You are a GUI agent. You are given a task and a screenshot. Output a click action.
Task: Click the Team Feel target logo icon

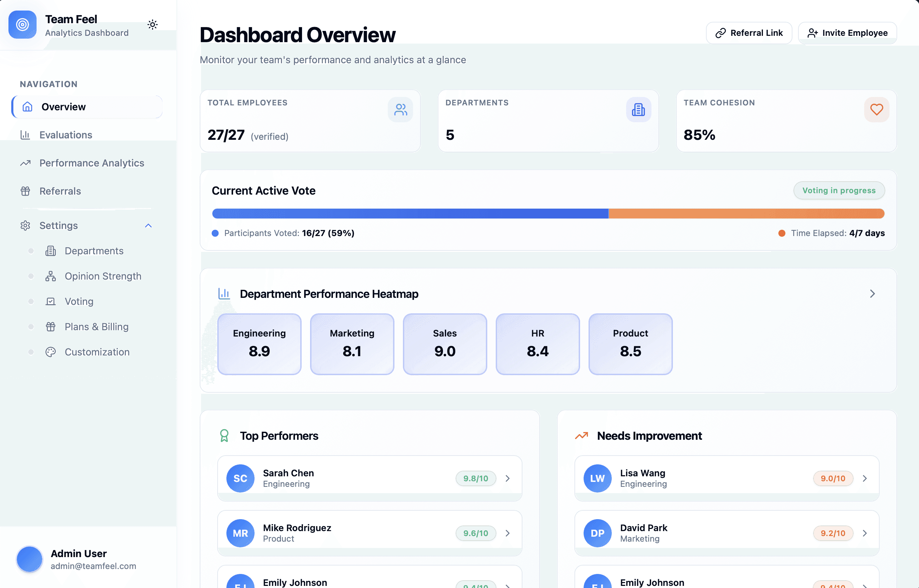[x=22, y=25]
